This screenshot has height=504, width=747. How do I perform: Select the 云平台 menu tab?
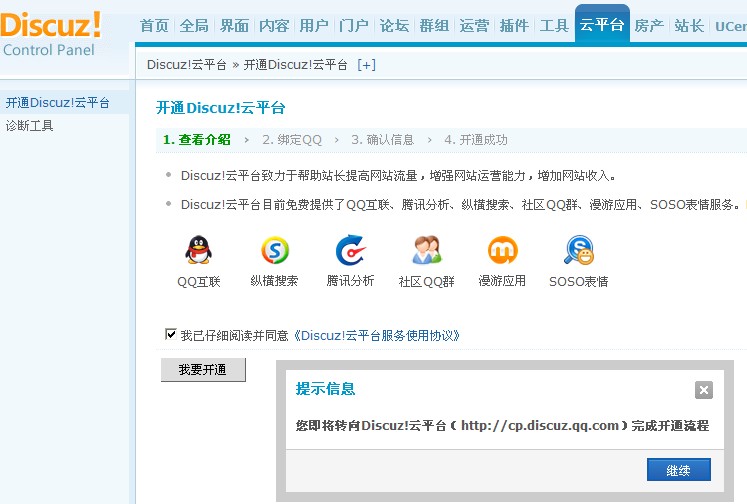(x=602, y=24)
